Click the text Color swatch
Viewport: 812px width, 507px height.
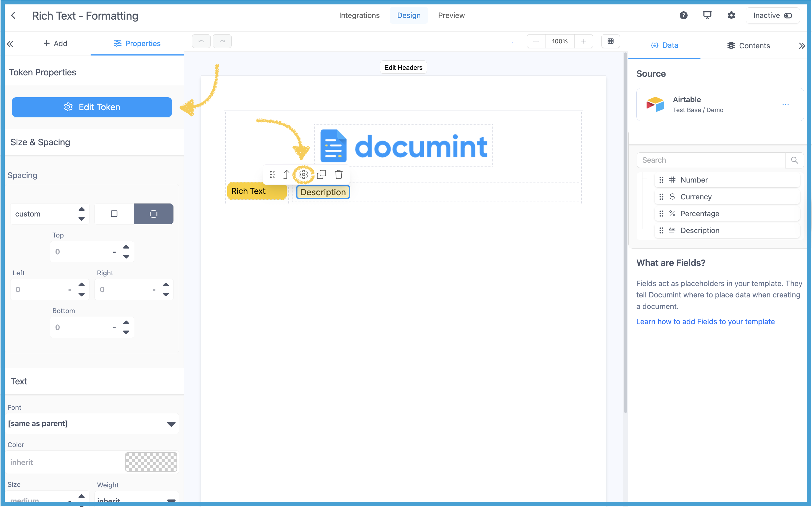click(x=151, y=462)
